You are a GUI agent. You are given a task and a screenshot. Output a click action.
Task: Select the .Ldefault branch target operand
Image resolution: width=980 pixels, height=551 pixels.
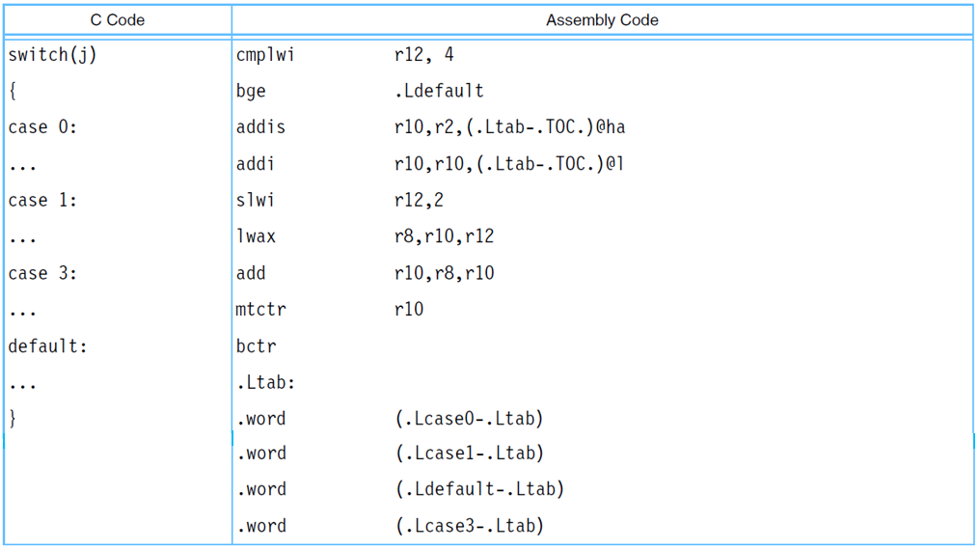[x=439, y=92]
